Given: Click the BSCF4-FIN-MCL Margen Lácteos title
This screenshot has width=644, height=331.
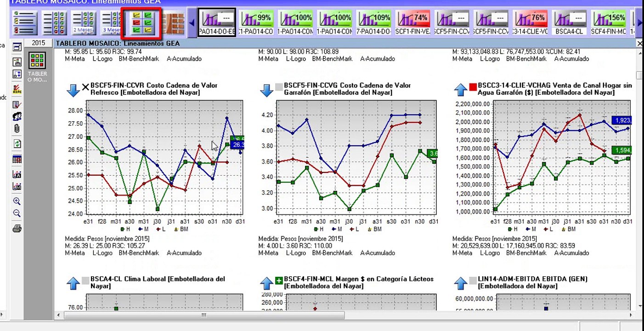Looking at the screenshot, I should coord(359,282).
